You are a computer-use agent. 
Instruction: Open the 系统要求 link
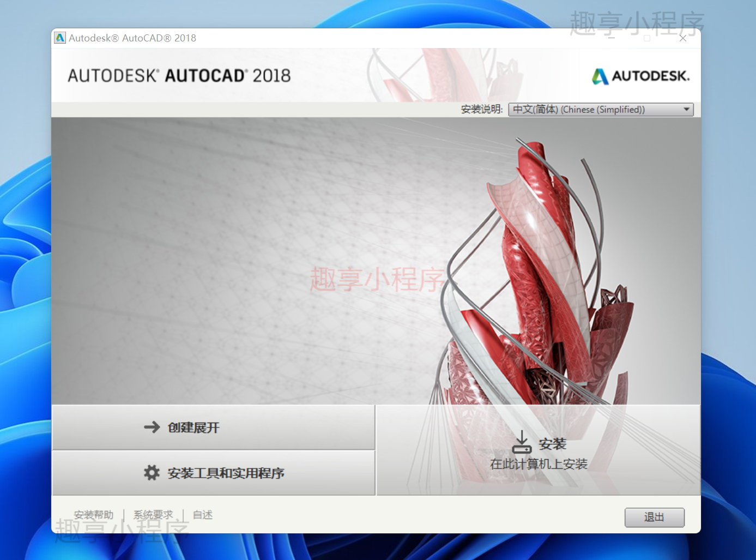pyautogui.click(x=153, y=515)
